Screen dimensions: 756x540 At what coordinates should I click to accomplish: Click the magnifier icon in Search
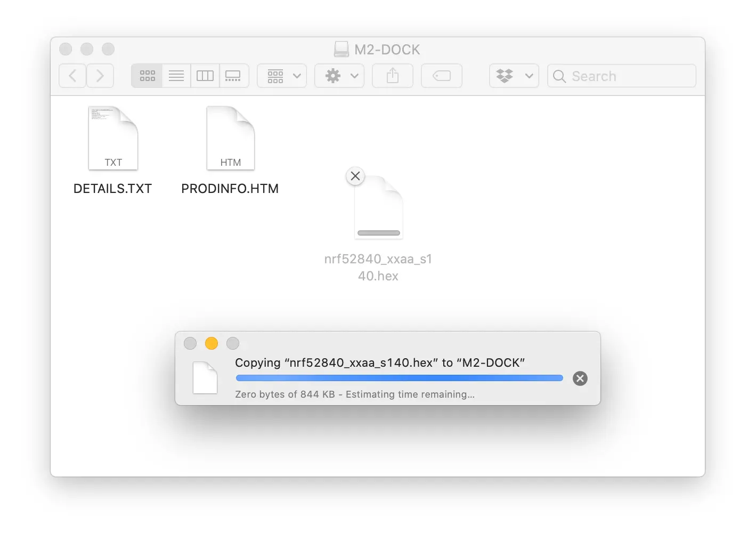pos(559,76)
